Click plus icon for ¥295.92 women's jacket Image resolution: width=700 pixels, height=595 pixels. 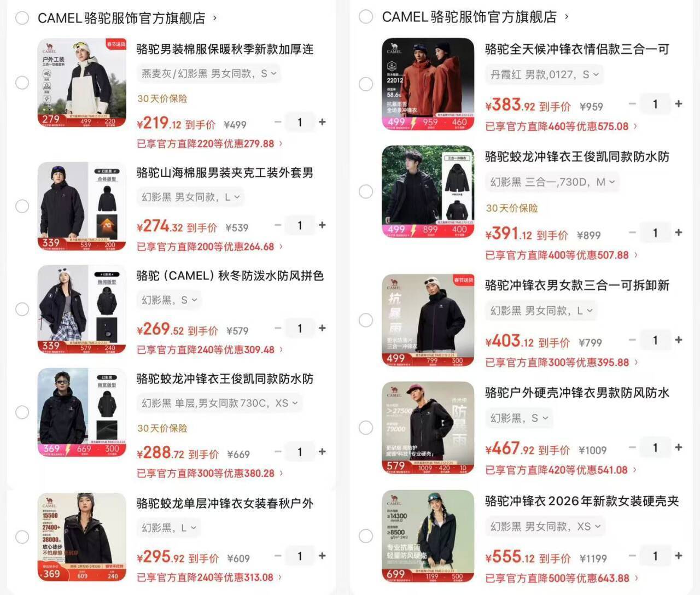coord(322,556)
